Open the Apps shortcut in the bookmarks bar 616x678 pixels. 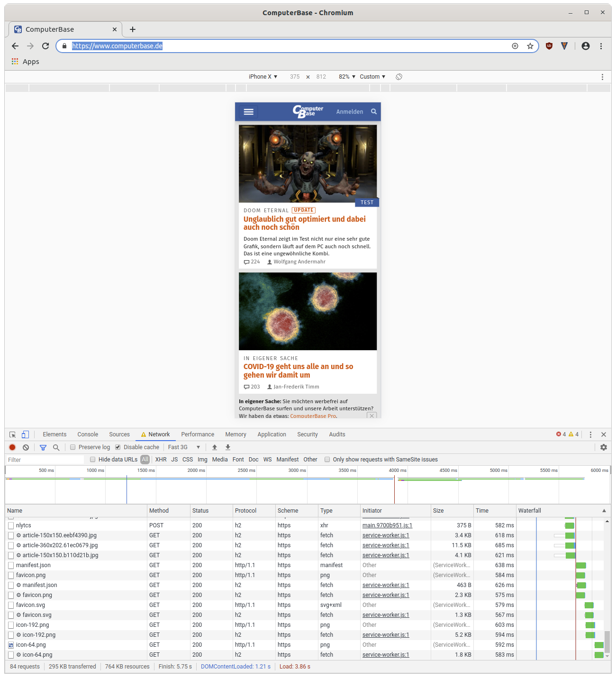(x=26, y=62)
